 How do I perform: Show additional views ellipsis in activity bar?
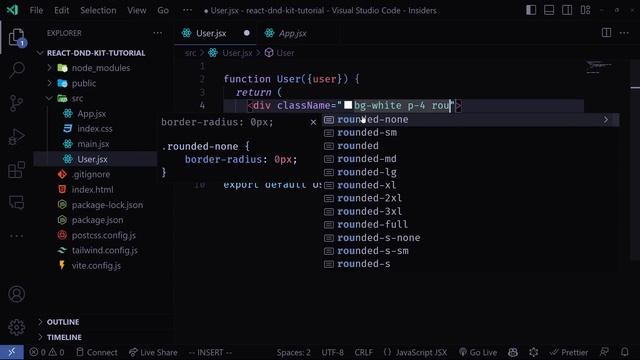click(x=16, y=236)
